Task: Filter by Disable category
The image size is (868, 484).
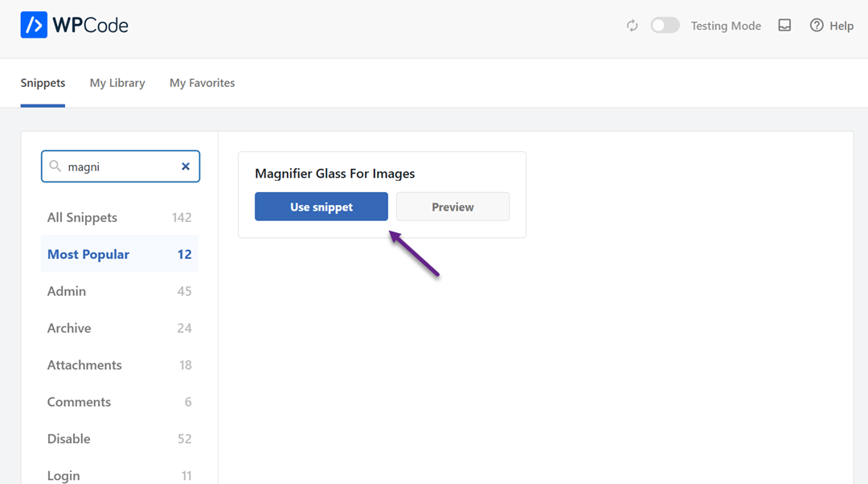Action: click(68, 439)
